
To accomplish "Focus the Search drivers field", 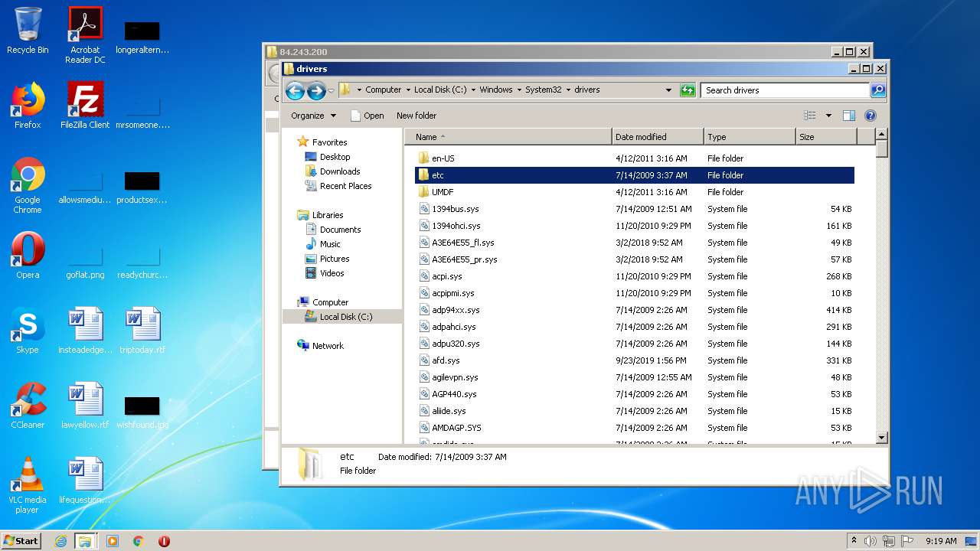I will 786,90.
